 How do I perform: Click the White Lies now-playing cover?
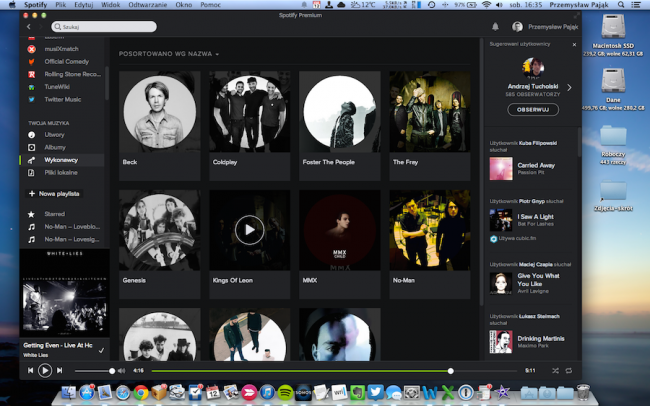tap(65, 293)
